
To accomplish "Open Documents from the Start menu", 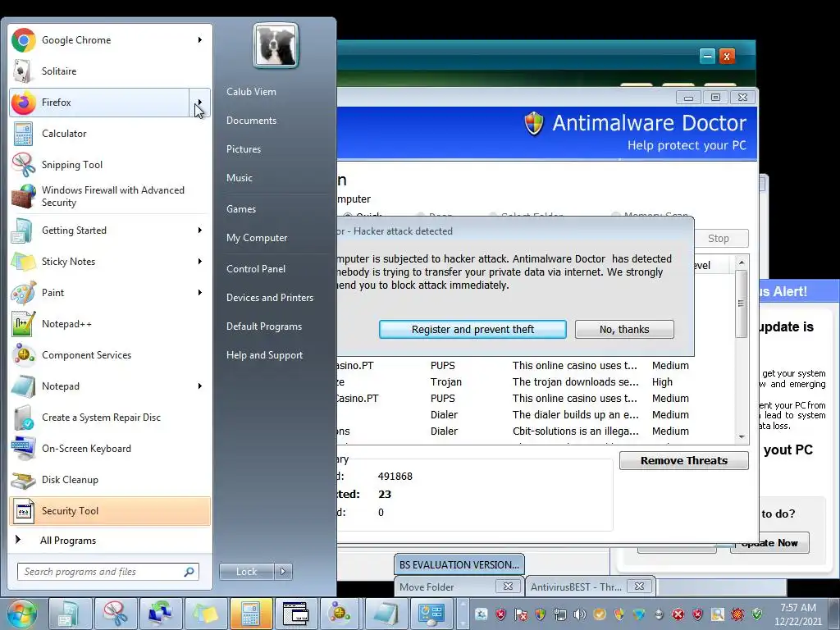I will point(251,121).
